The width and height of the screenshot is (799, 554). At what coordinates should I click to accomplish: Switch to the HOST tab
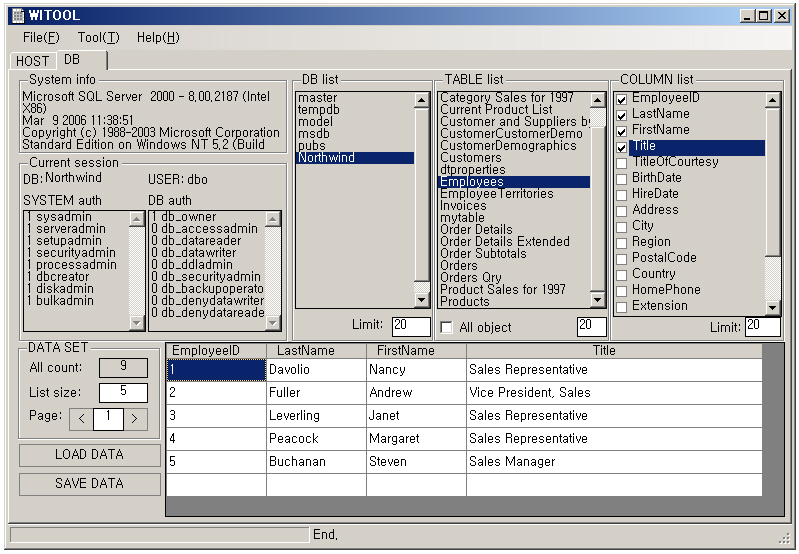(32, 61)
